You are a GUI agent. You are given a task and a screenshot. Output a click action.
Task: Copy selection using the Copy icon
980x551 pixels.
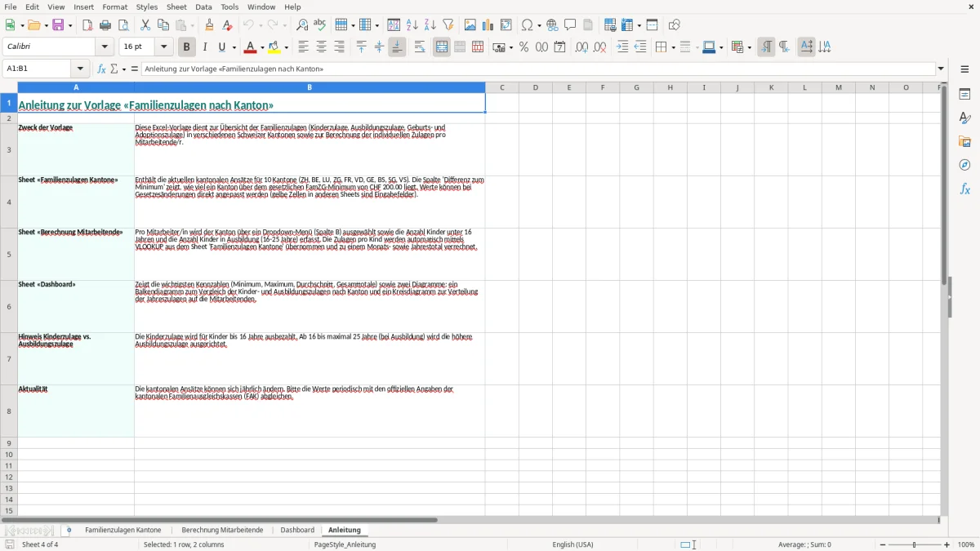(x=163, y=25)
